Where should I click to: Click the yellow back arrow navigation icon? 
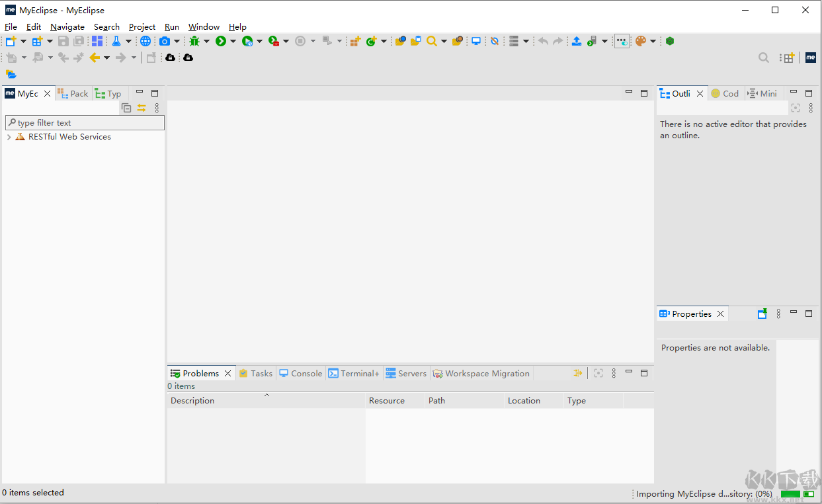[x=95, y=58]
